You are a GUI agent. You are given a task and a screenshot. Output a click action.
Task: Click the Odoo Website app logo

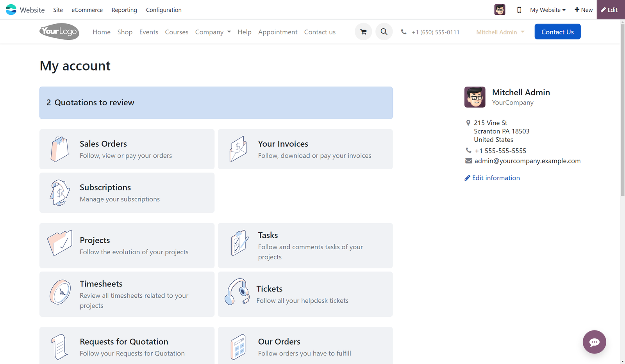tap(11, 10)
